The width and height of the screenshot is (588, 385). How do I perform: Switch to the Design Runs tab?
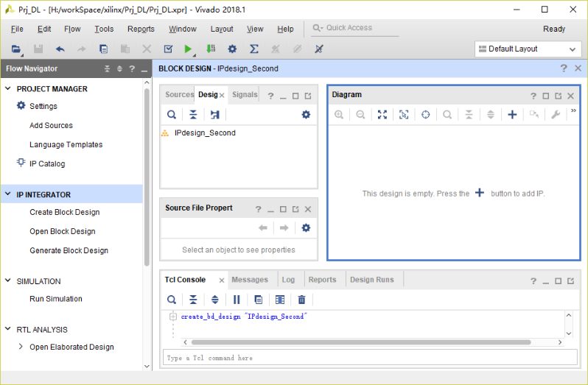click(x=372, y=280)
